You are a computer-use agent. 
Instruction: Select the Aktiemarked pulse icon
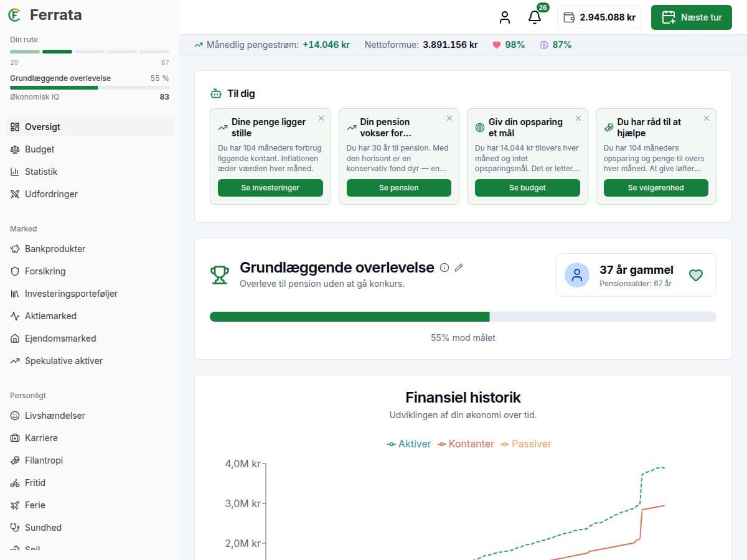(15, 316)
